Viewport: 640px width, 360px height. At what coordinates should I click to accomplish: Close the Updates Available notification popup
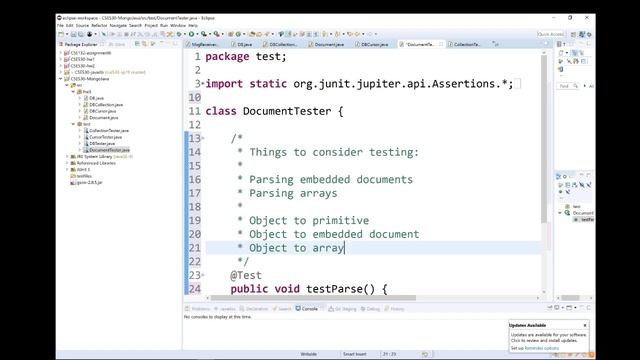(x=585, y=325)
